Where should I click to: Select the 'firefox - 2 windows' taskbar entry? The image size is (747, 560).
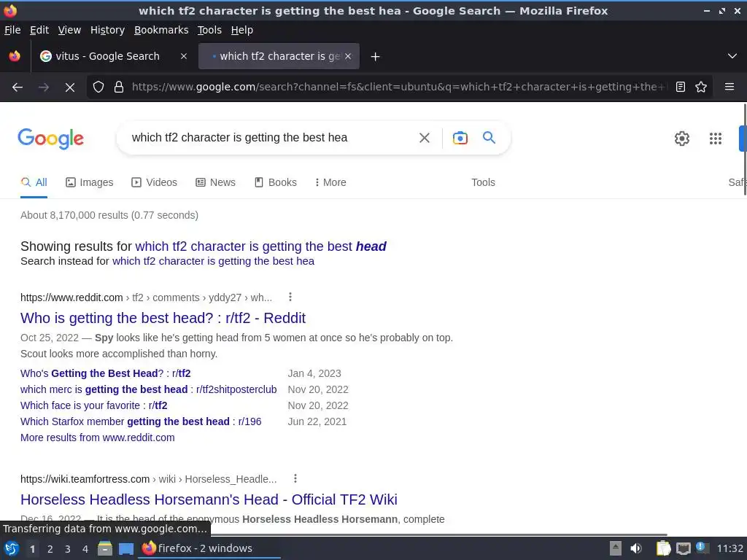209,548
